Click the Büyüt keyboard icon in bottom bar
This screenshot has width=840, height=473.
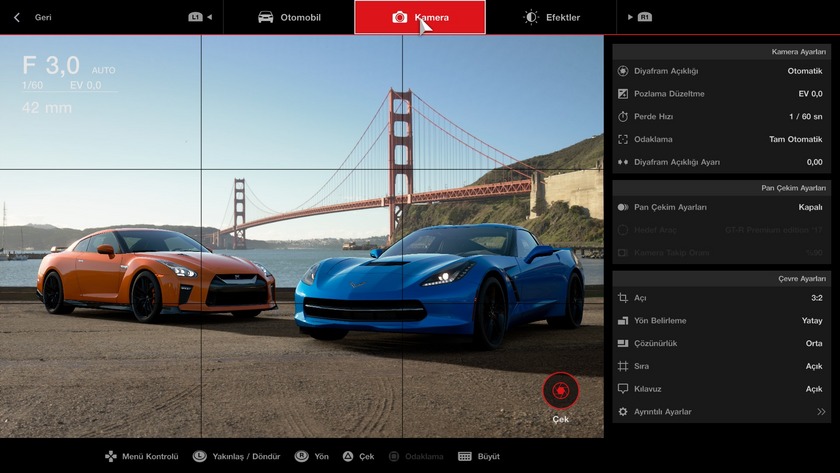click(x=465, y=456)
